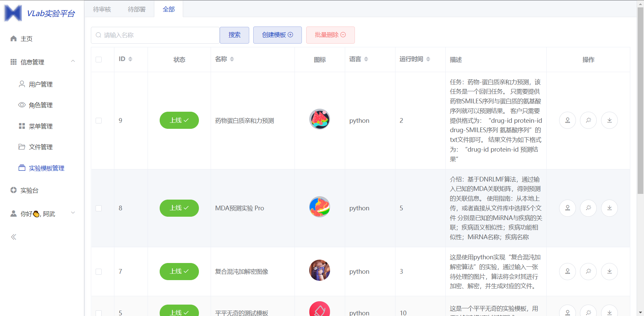Image resolution: width=644 pixels, height=316 pixels.
Task: Click the name MDA预测实验 Pro
Action: click(239, 208)
